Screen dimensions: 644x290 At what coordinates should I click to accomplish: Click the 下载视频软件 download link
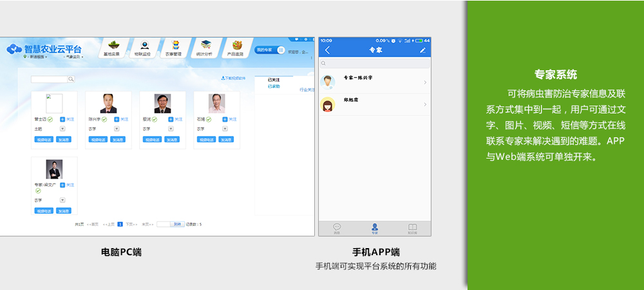[233, 79]
